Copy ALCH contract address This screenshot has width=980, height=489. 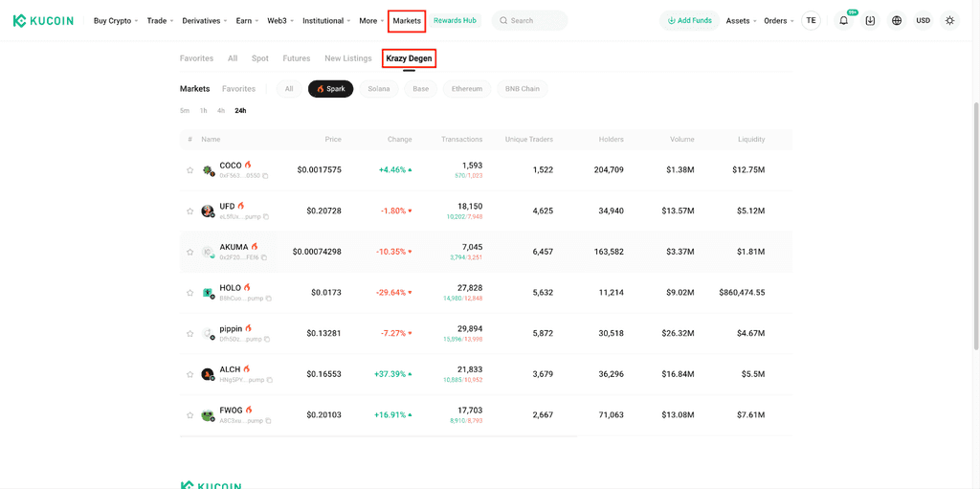pos(269,380)
